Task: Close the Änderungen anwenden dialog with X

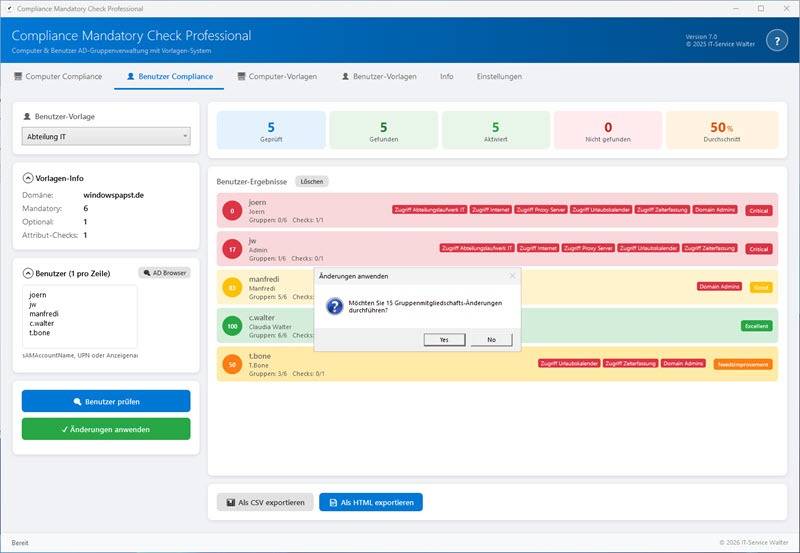Action: (512, 275)
